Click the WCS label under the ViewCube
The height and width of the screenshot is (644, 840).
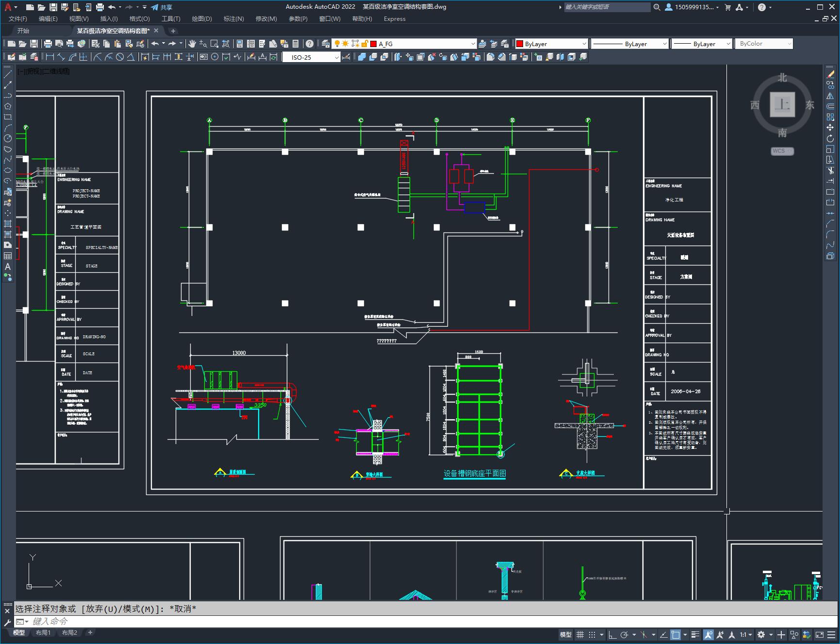[782, 151]
